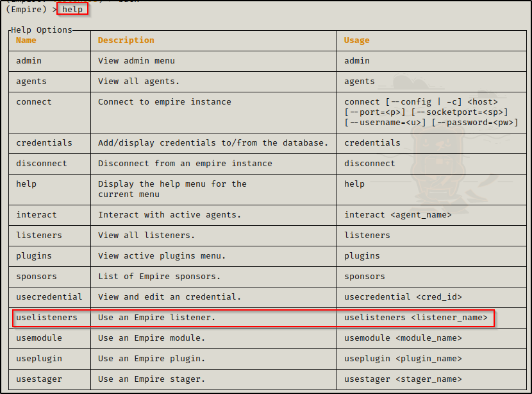Click 'uselisteners' in the Name column
Screen dimensions: 532x394
click(x=47, y=318)
